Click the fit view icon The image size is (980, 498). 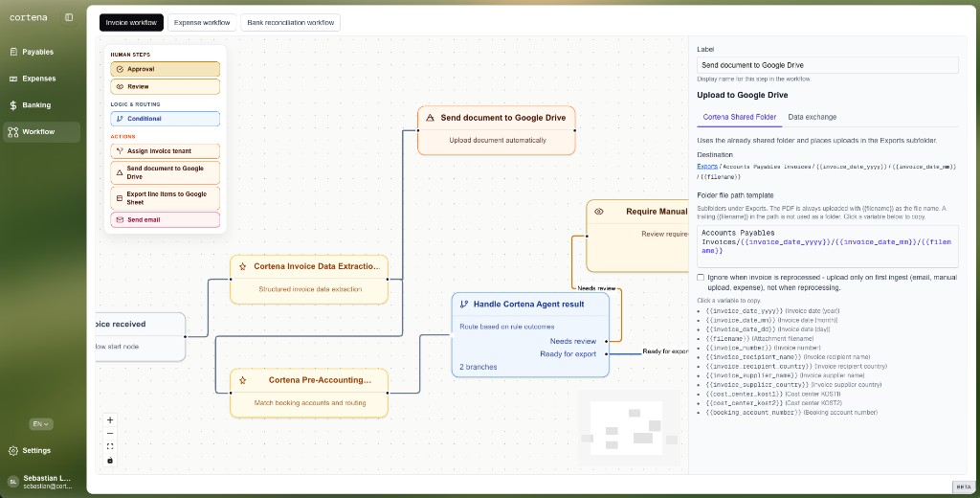(x=110, y=446)
